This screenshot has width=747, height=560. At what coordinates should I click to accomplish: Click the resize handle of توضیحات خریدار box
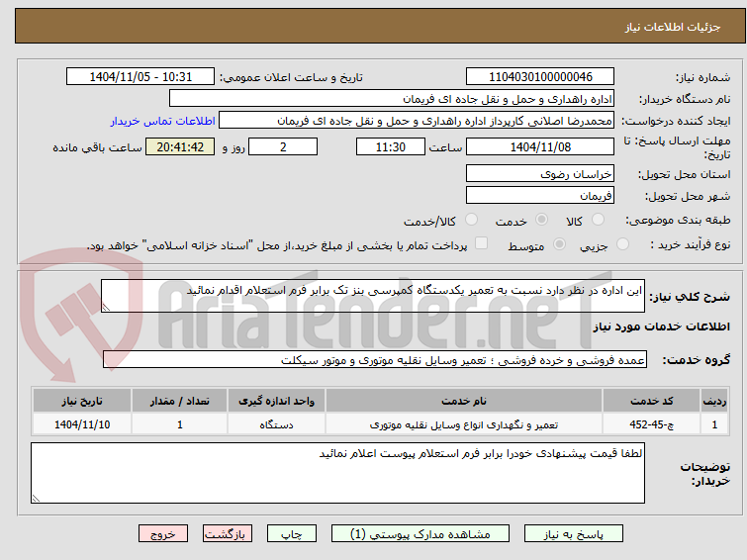coord(36,498)
